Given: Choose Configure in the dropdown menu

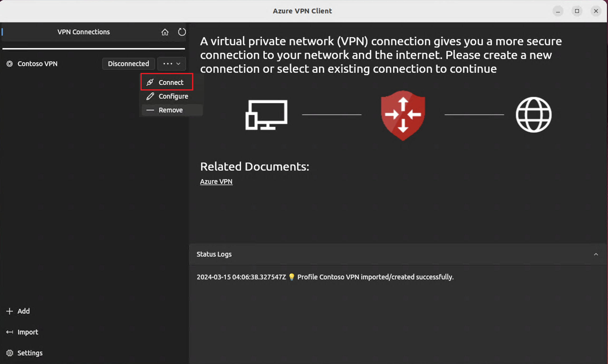Looking at the screenshot, I should [173, 96].
